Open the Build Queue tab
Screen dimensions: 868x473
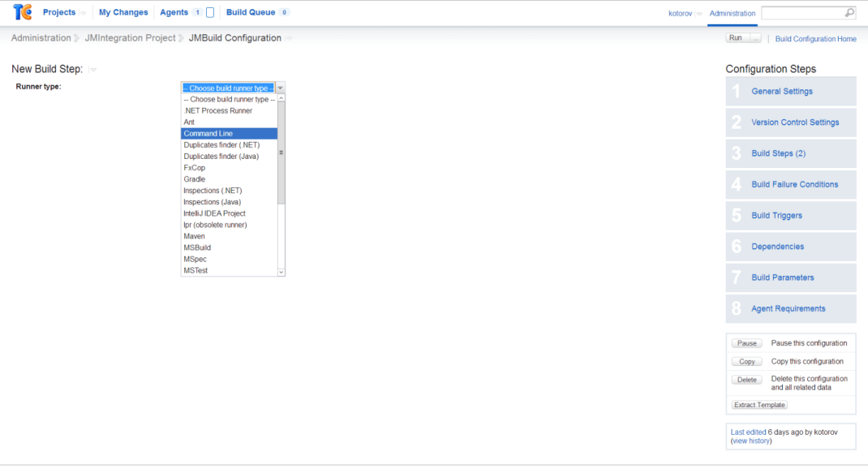(x=251, y=12)
